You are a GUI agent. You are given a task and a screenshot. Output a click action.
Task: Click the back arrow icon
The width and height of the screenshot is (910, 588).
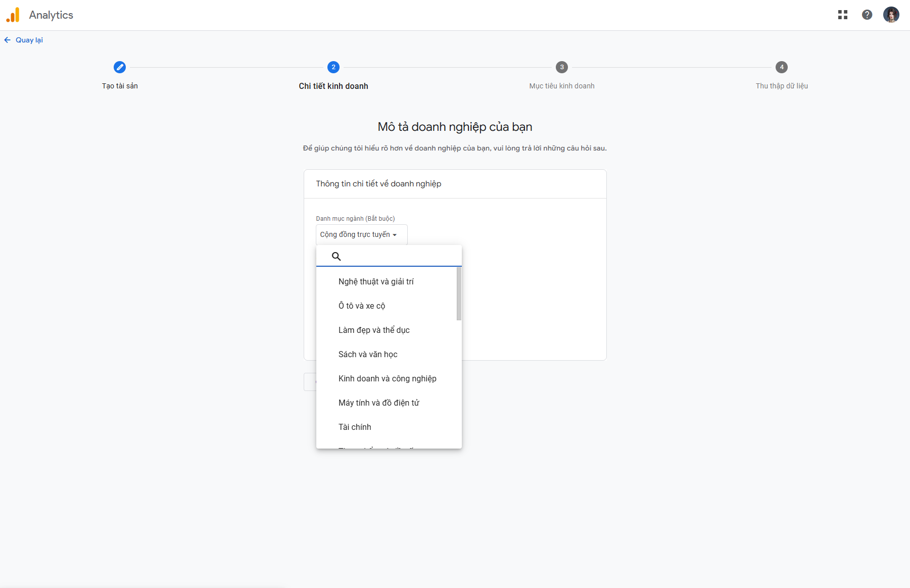8,40
